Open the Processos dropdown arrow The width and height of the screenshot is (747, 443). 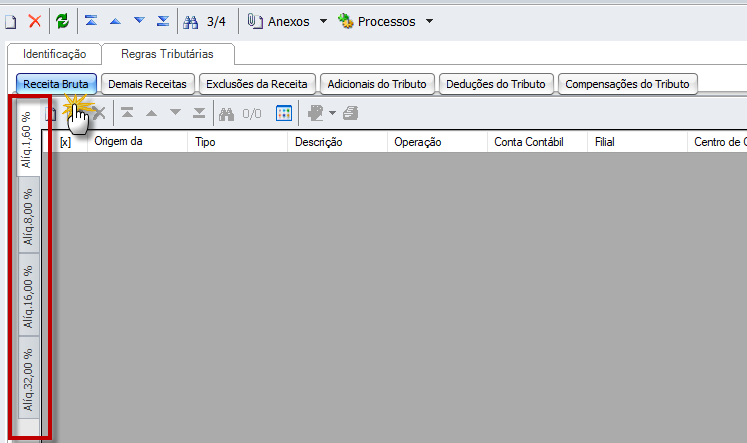pyautogui.click(x=429, y=21)
